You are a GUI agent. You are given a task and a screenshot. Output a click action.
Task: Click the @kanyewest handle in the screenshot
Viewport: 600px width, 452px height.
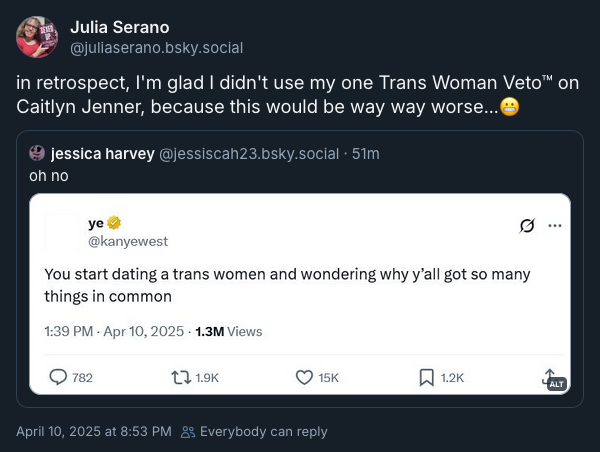tap(128, 241)
